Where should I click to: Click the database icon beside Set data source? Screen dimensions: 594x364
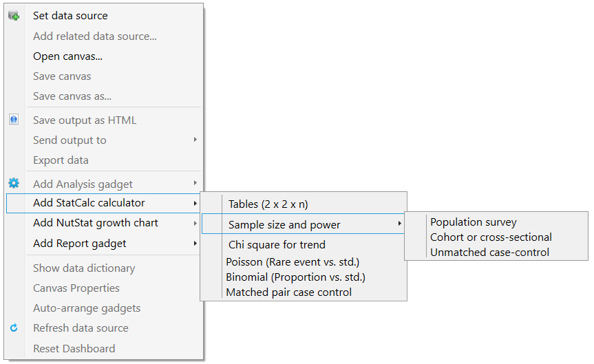coord(14,16)
